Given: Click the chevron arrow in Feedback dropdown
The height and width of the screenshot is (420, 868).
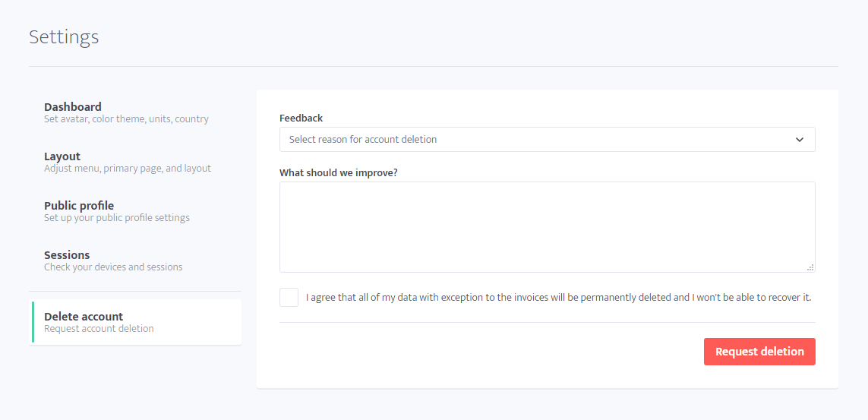Looking at the screenshot, I should 800,140.
